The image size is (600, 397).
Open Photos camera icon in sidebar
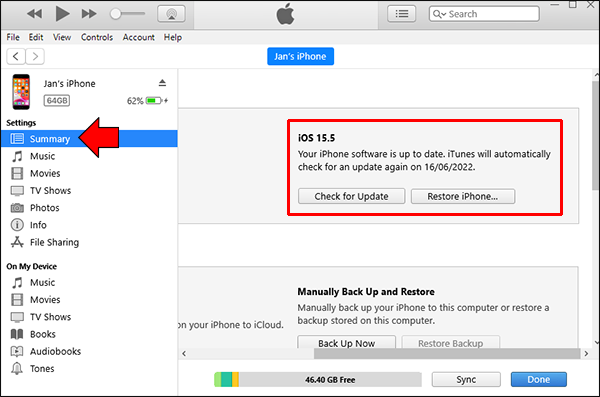pos(17,208)
